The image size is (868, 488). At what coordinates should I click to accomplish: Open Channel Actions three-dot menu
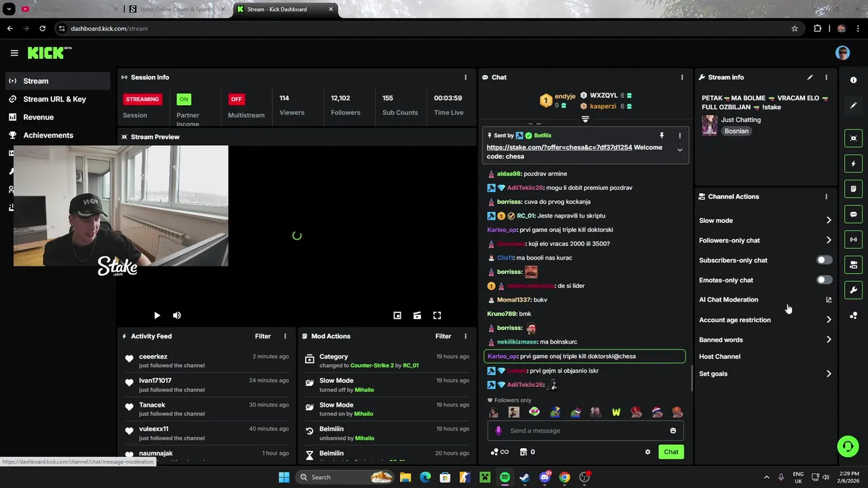826,197
